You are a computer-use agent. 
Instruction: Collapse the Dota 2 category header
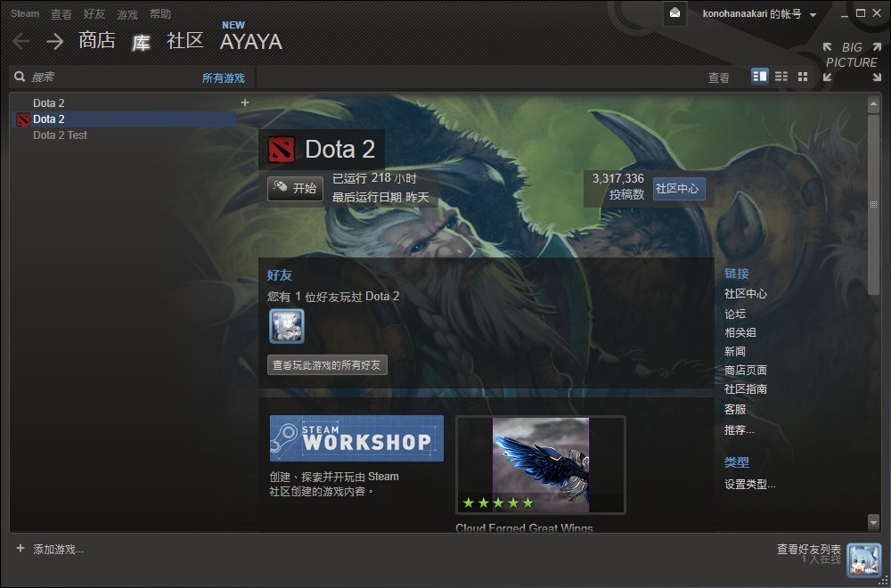click(48, 102)
